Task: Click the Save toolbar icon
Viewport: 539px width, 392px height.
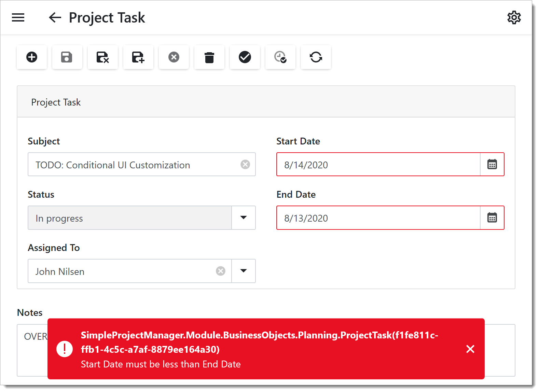Action: pyautogui.click(x=67, y=57)
